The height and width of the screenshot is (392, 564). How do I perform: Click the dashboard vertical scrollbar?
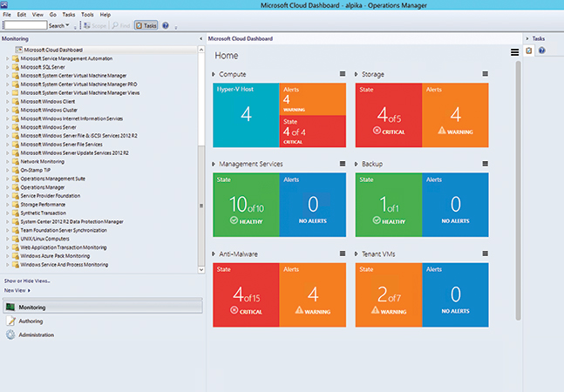pyautogui.click(x=519, y=191)
